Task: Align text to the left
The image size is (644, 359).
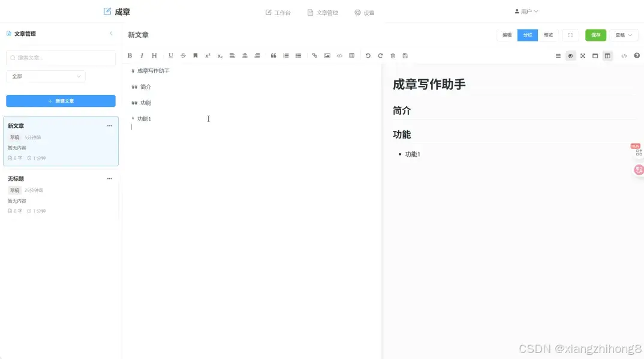Action: tap(233, 55)
